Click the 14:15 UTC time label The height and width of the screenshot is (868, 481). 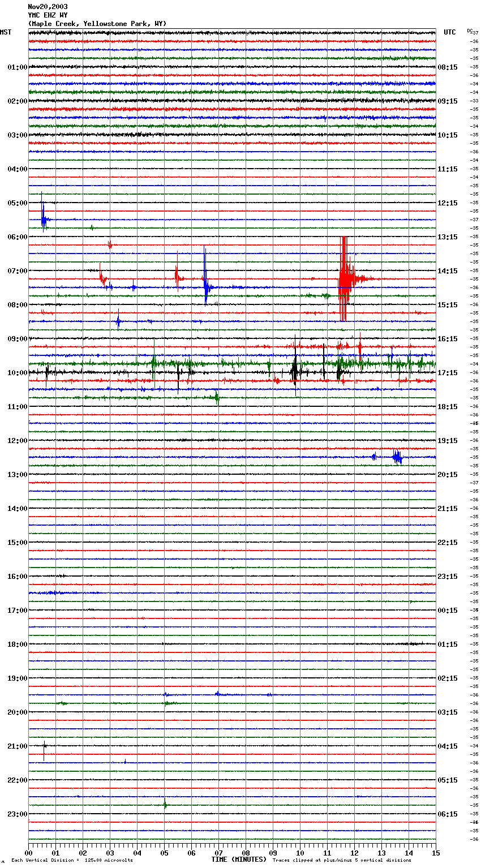[448, 271]
